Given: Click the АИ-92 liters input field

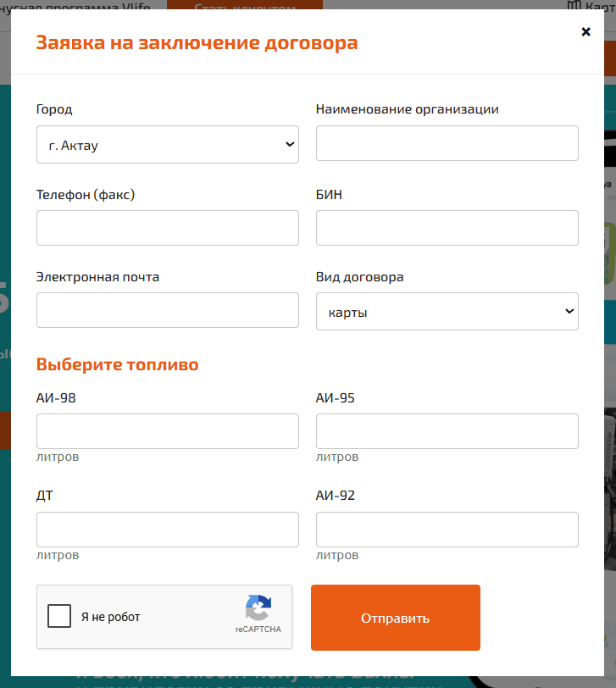Looking at the screenshot, I should 447,530.
